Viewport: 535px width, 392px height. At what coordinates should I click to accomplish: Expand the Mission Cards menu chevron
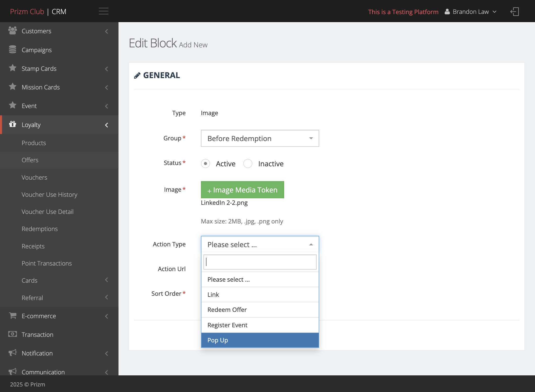coord(107,87)
